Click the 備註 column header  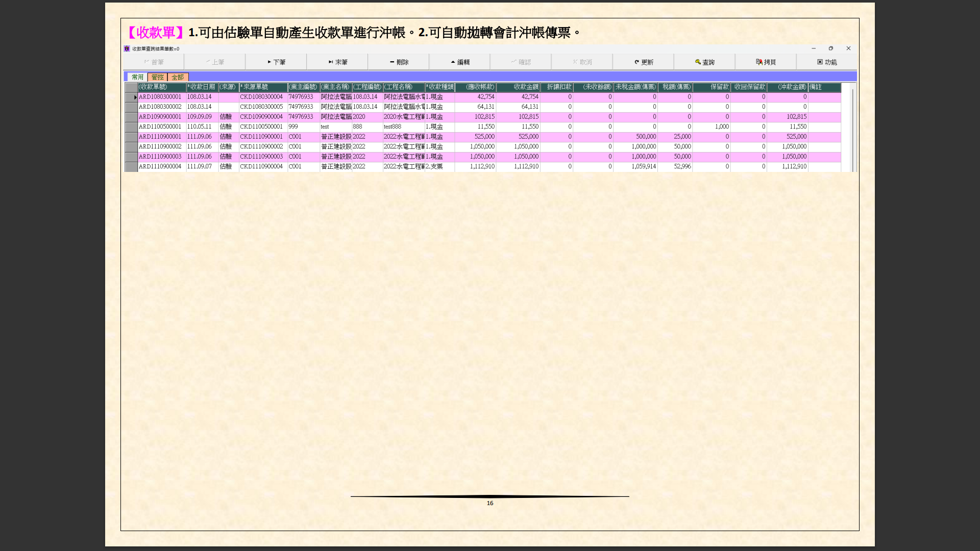(x=824, y=87)
